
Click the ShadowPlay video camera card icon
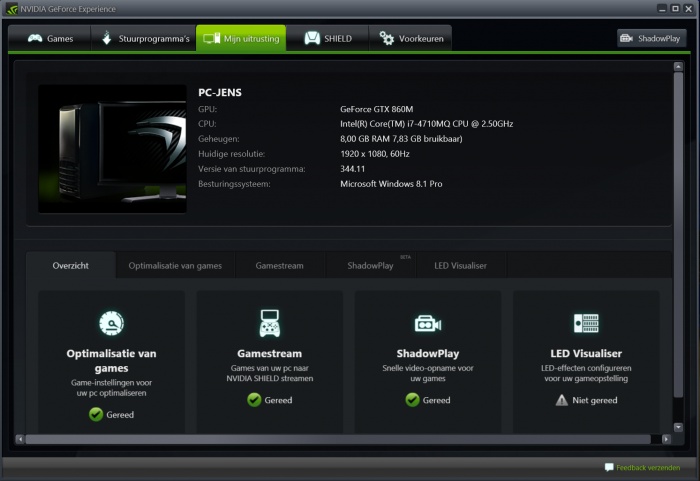(x=428, y=324)
